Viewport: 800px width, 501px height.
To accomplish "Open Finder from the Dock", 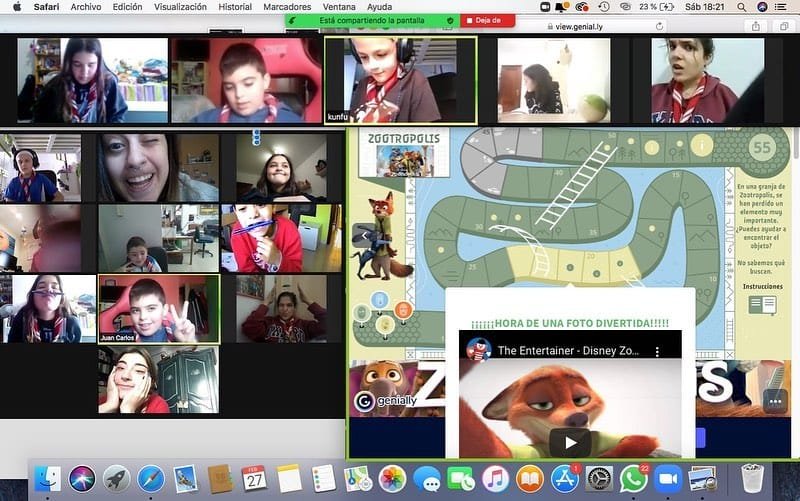I will coord(48,478).
